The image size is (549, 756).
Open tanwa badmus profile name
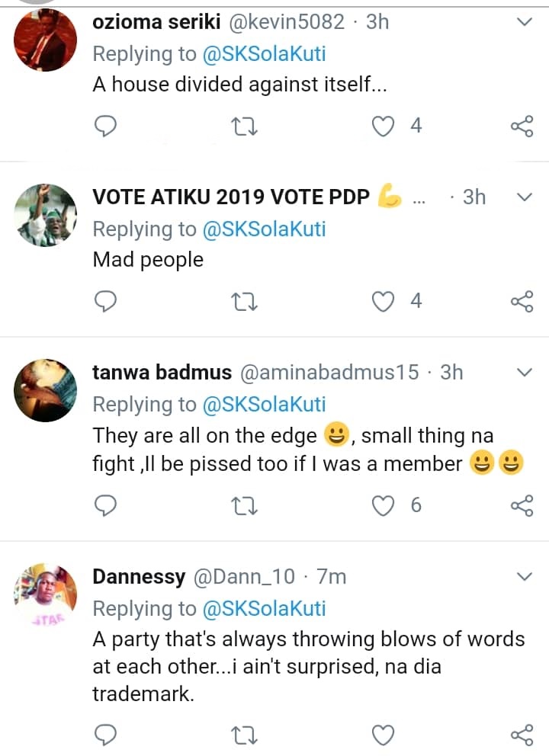[x=162, y=372]
